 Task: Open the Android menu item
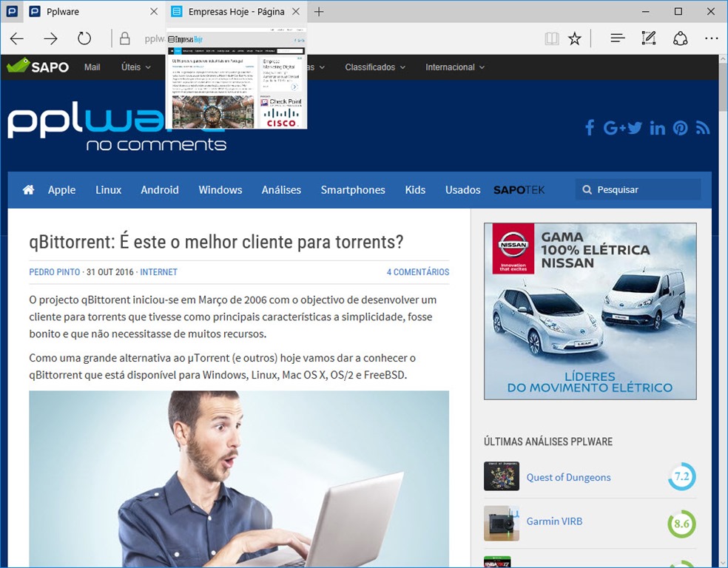pos(160,190)
